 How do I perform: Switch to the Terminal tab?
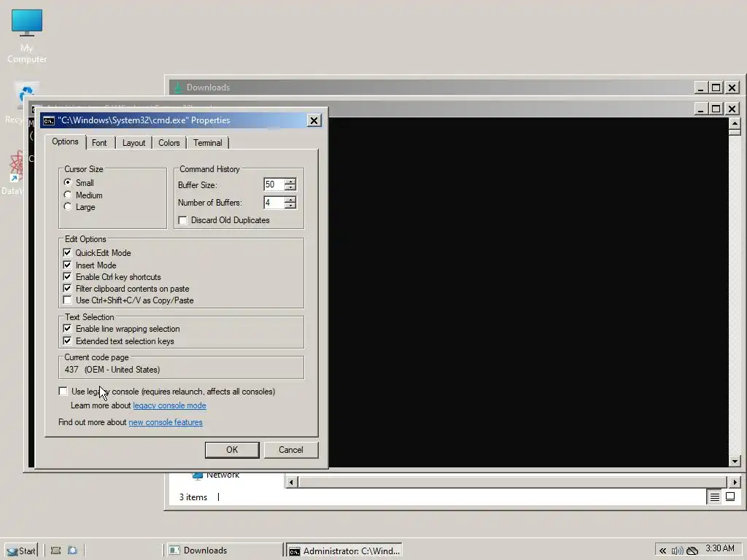pyautogui.click(x=208, y=143)
